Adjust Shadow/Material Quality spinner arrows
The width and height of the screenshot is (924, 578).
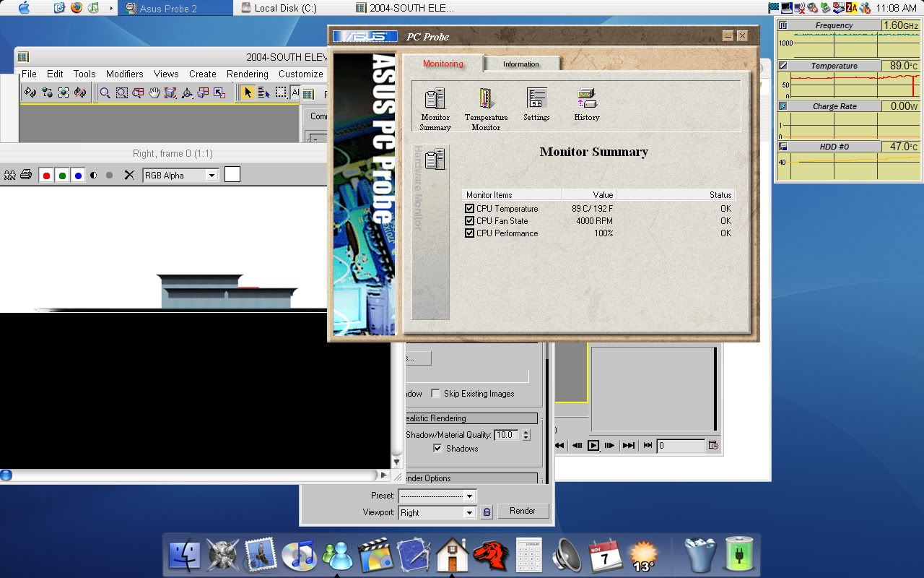(526, 435)
